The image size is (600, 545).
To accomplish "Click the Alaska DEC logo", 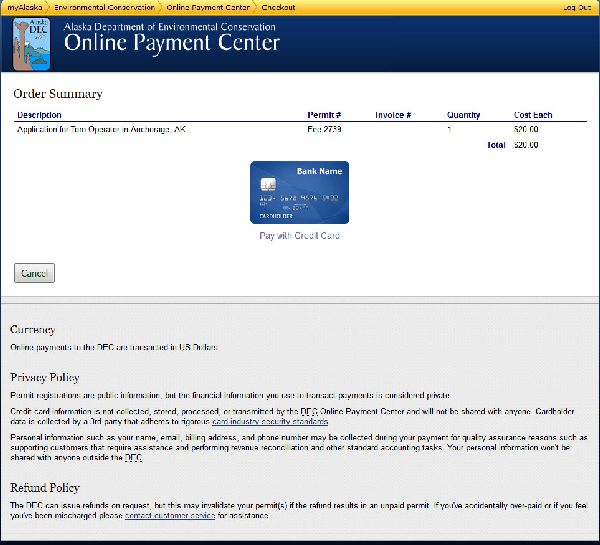I will click(x=32, y=39).
